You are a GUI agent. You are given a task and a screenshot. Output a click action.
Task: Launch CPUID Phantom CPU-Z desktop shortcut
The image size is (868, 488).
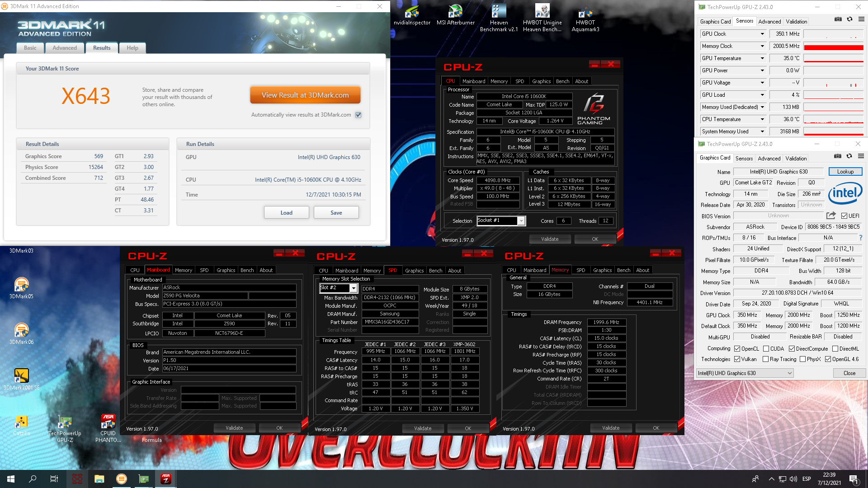[108, 428]
